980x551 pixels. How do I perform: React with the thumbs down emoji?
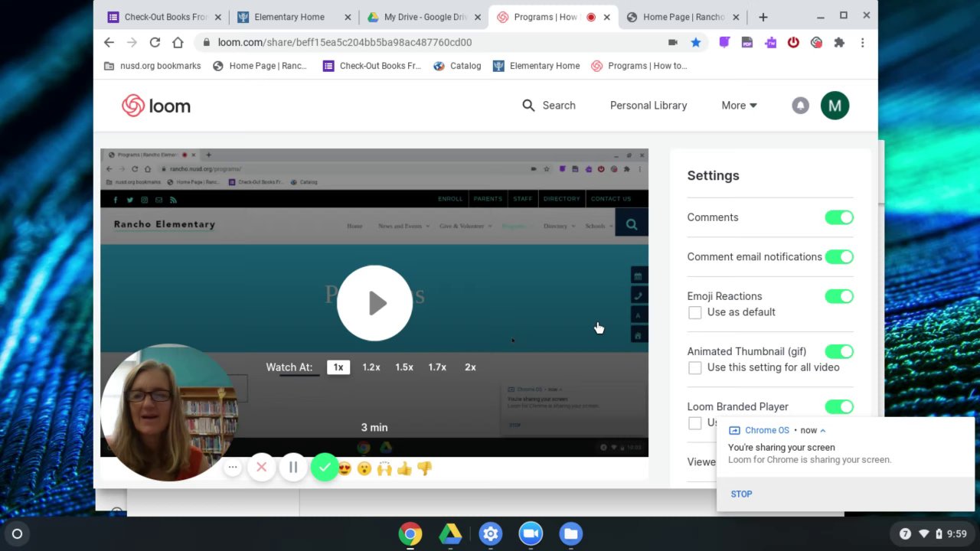coord(424,468)
